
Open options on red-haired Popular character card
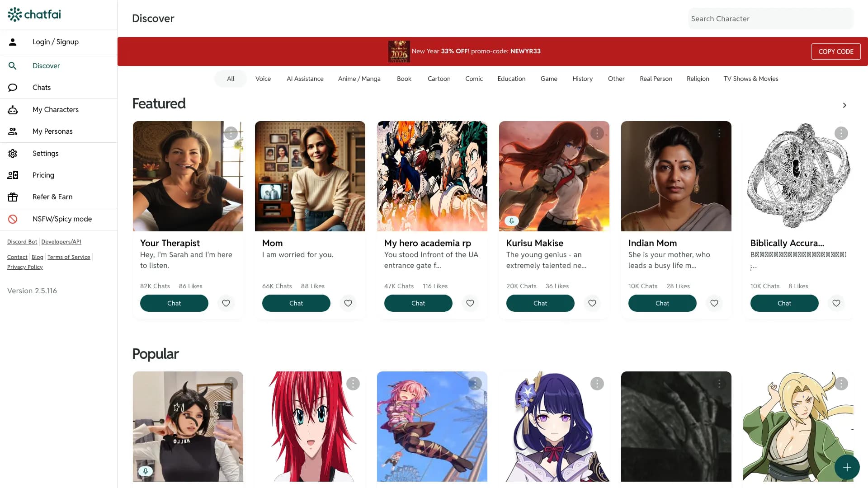(x=353, y=384)
